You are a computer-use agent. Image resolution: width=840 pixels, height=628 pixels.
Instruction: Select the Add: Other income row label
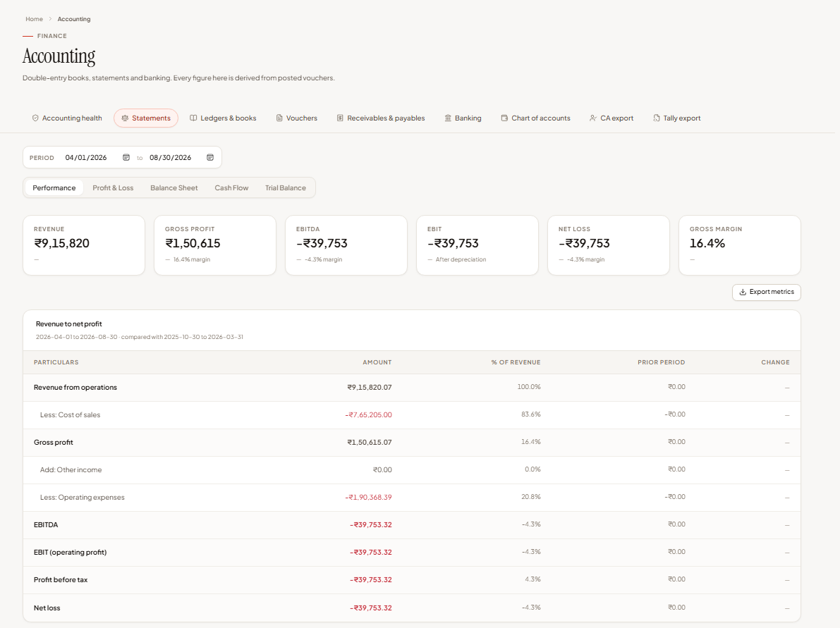coord(71,470)
